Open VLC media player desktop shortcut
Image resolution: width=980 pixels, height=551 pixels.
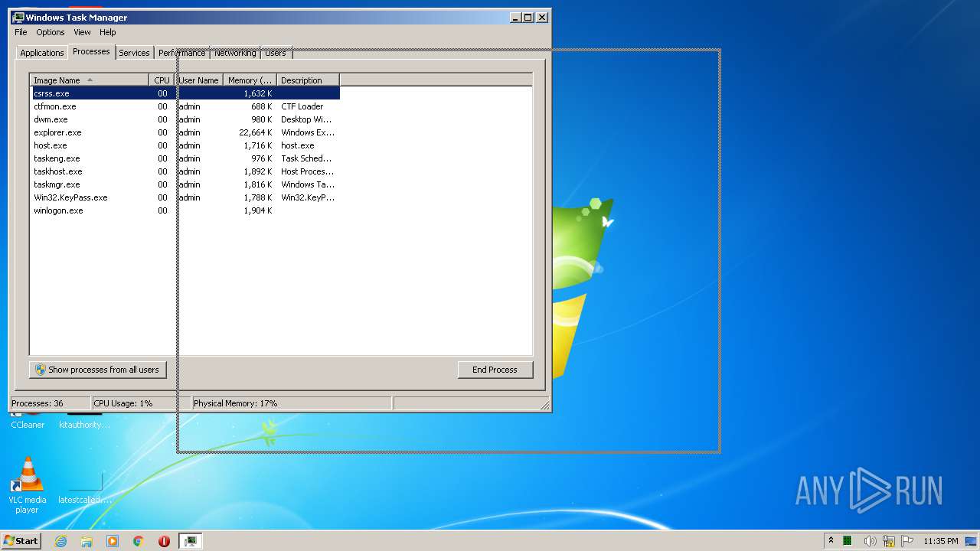27,484
